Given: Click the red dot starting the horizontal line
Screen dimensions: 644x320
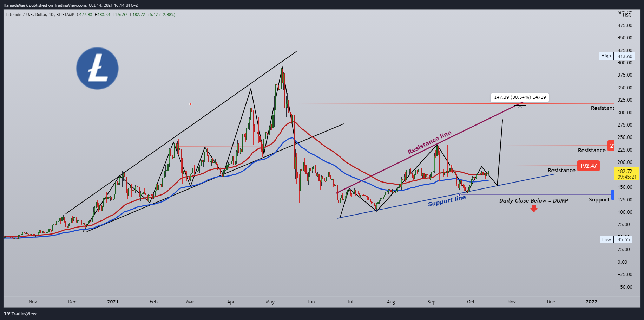Looking at the screenshot, I should 190,104.
